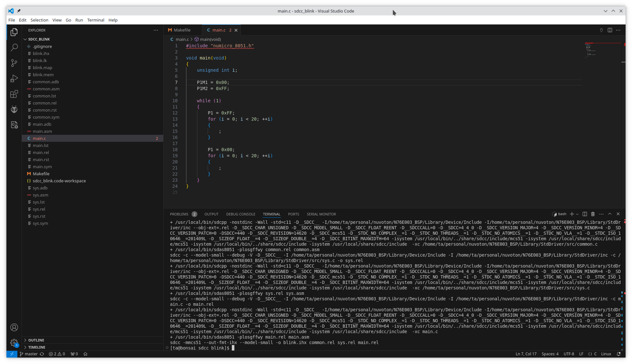Kill the terminal with trash icon
This screenshot has height=364, width=632.
(593, 214)
